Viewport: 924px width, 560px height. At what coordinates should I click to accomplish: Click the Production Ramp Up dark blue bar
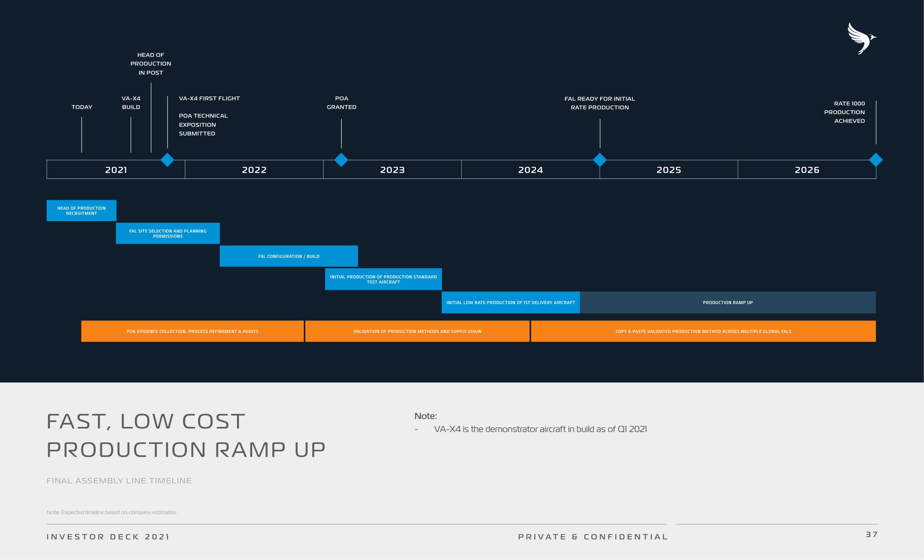click(727, 302)
